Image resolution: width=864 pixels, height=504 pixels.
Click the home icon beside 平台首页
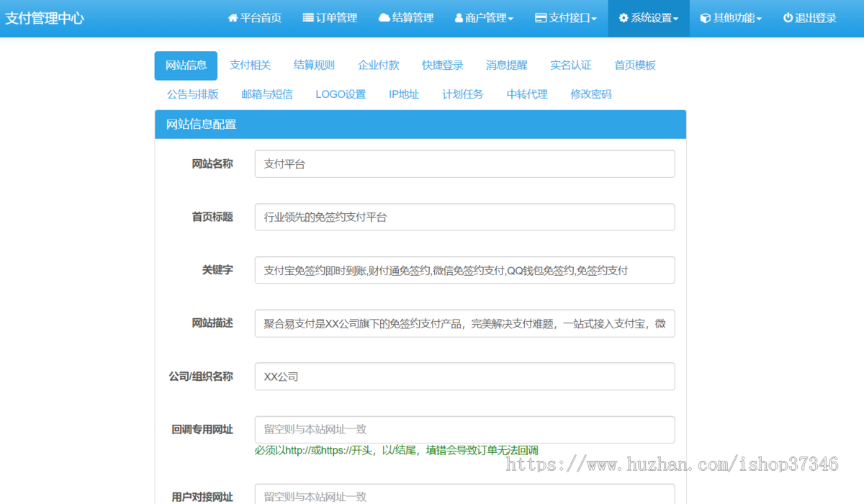tap(233, 18)
